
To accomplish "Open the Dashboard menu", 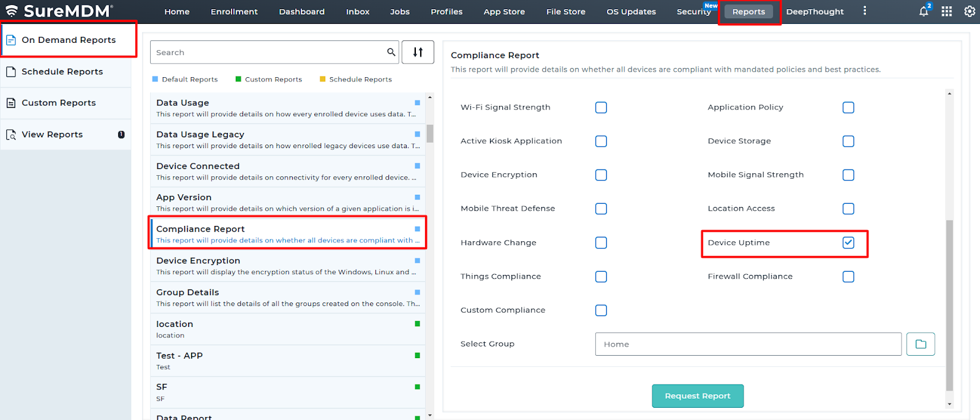I will click(302, 12).
